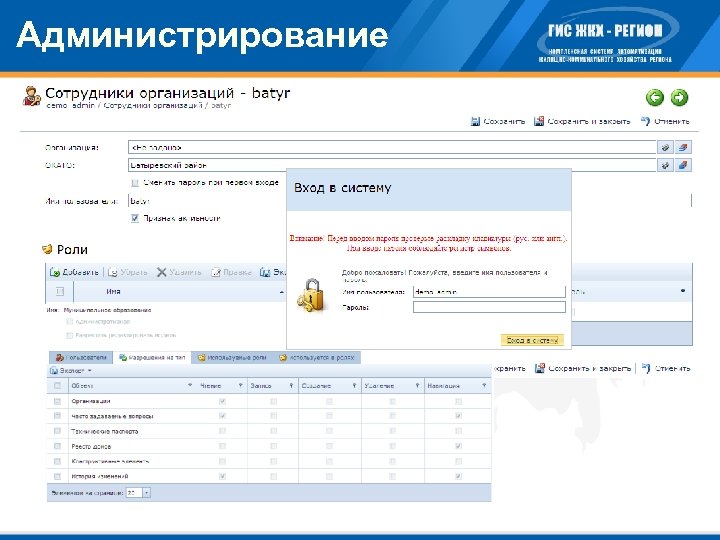This screenshot has width=720, height=540.
Task: Click the ОКАТО field showing Батыревский район
Action: tap(392, 165)
